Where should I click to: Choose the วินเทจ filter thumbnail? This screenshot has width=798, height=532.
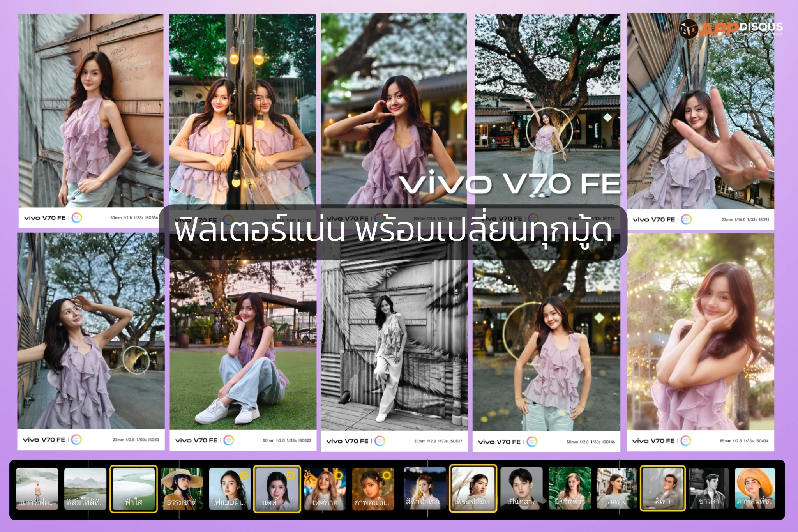click(616, 489)
